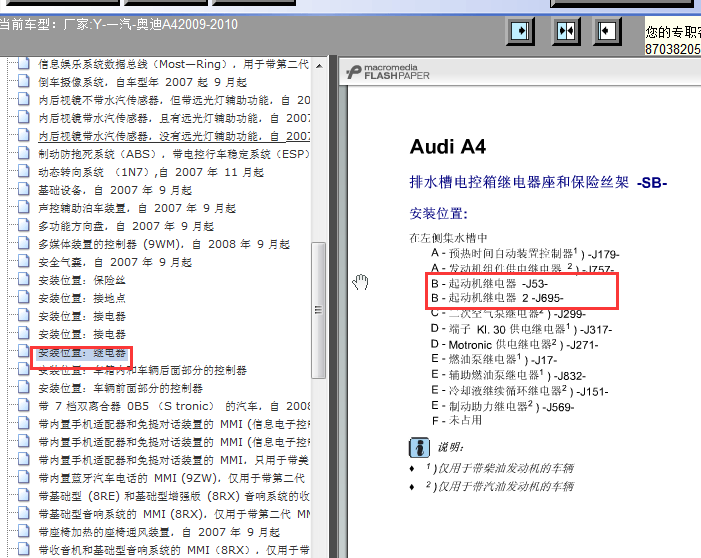This screenshot has height=558, width=701.
Task: Click line F - 未占用
Action: pos(456,420)
